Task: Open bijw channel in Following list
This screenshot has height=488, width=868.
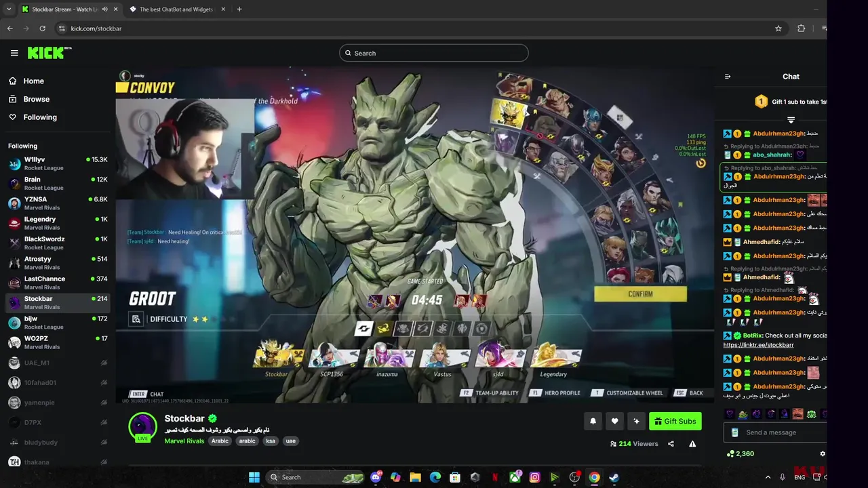Action: (x=58, y=323)
